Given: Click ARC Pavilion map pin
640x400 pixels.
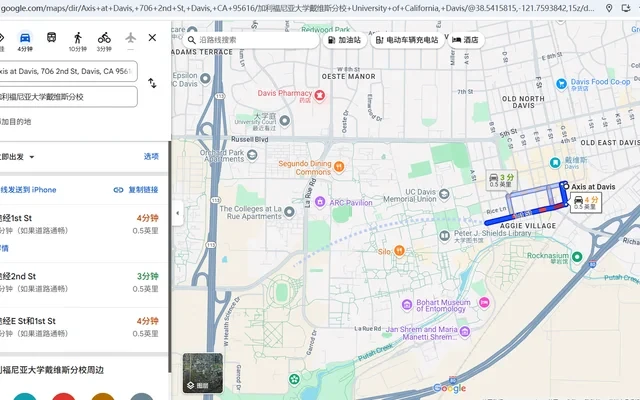Looking at the screenshot, I should 320,202.
